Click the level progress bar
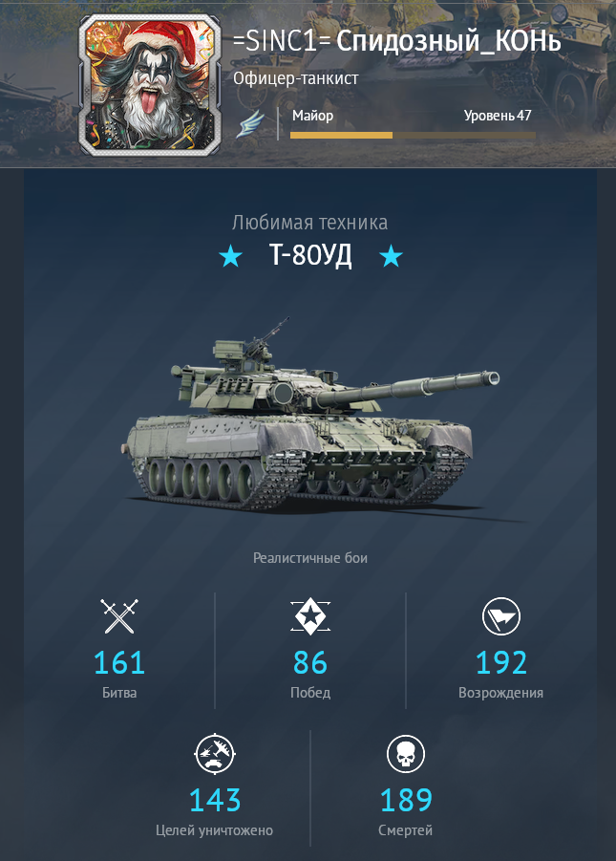616x861 pixels. point(413,135)
